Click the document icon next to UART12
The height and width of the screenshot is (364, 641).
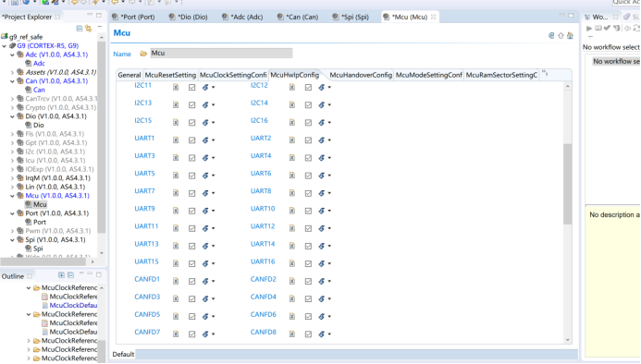[x=292, y=228]
